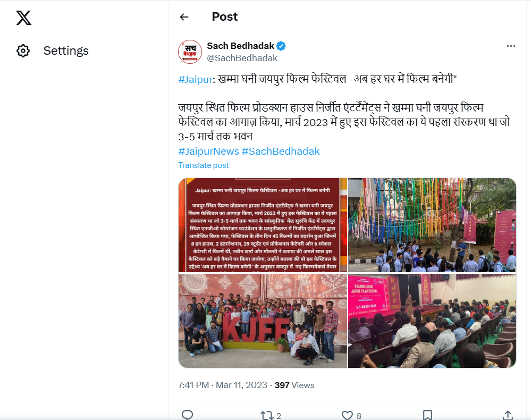The width and height of the screenshot is (531, 420).
Task: Open the post's three-dot more menu
Action: tap(511, 46)
